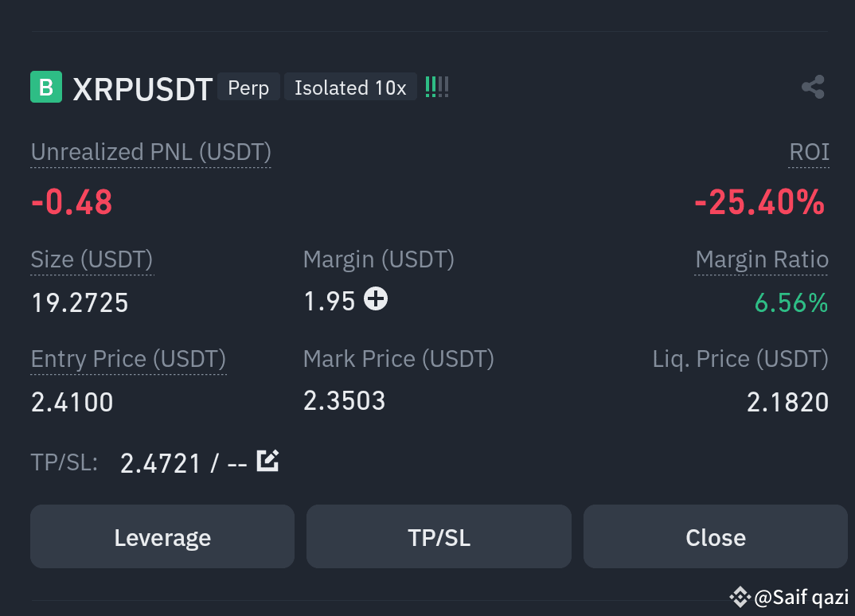Open the XRPUSDT pair title
855x616 pixels.
point(142,89)
